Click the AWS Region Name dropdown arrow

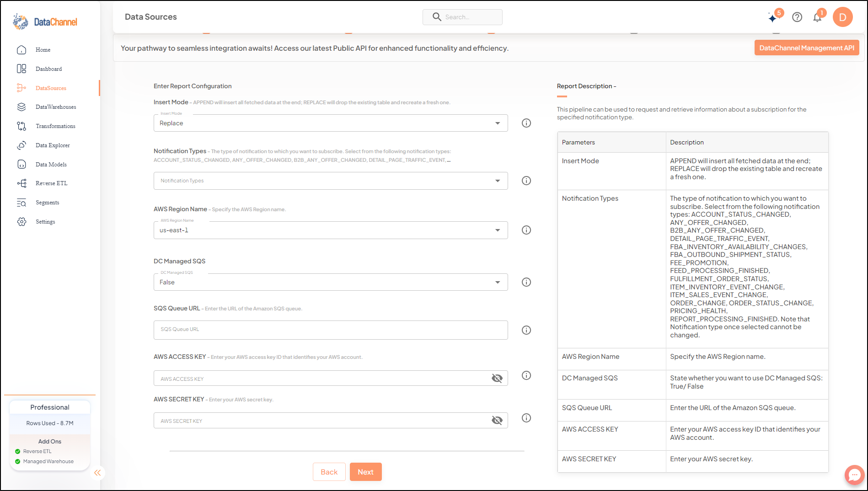pyautogui.click(x=498, y=230)
